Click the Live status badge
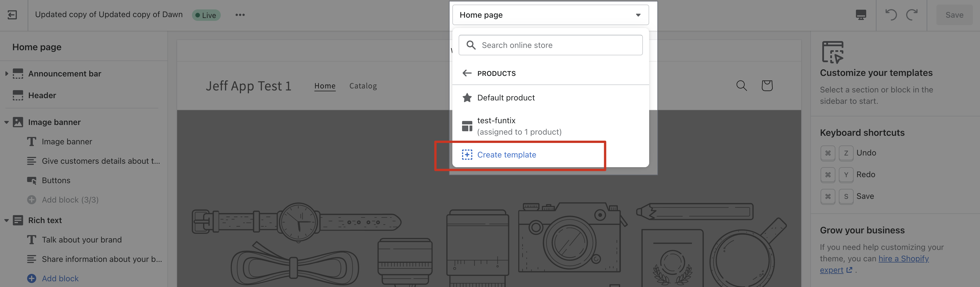The image size is (980, 287). point(206,15)
